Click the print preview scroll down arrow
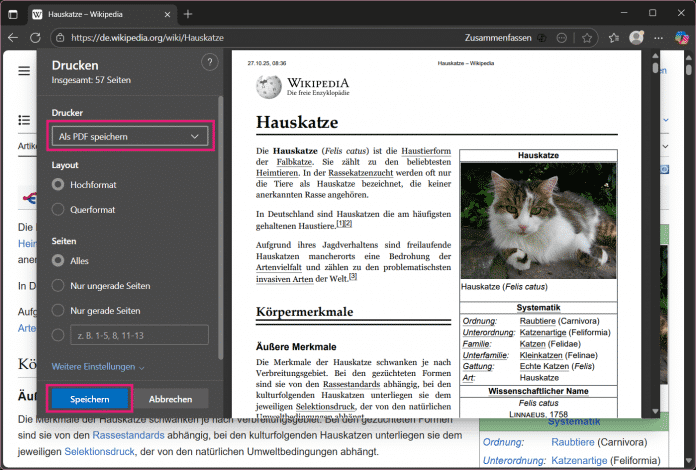696x470 pixels. click(655, 412)
